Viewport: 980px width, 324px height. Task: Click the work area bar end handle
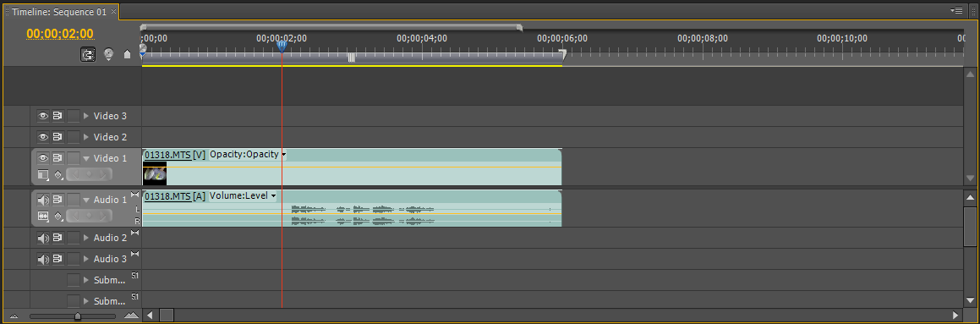coord(562,55)
